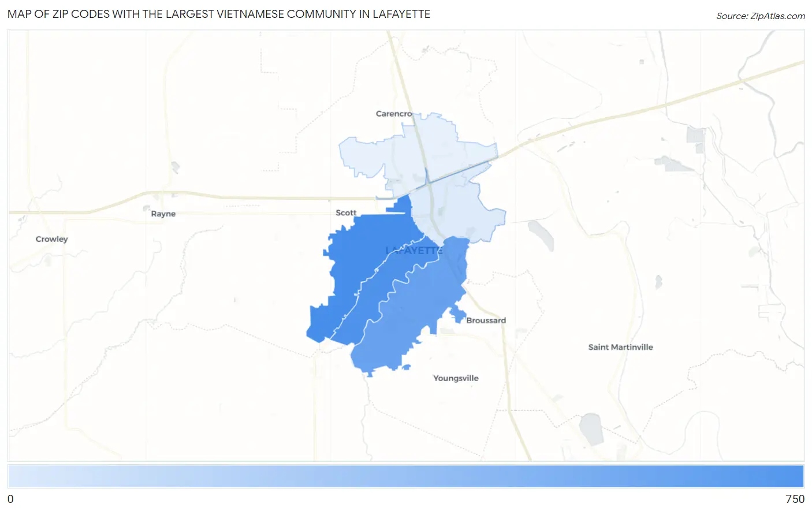Click the blue gradient legend bar
The height and width of the screenshot is (511, 812).
405,477
